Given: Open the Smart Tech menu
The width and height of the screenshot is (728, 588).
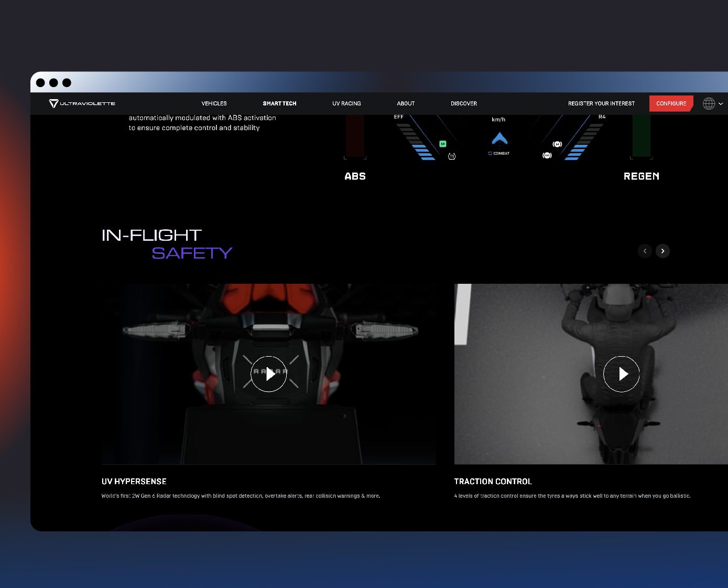Looking at the screenshot, I should 279,103.
